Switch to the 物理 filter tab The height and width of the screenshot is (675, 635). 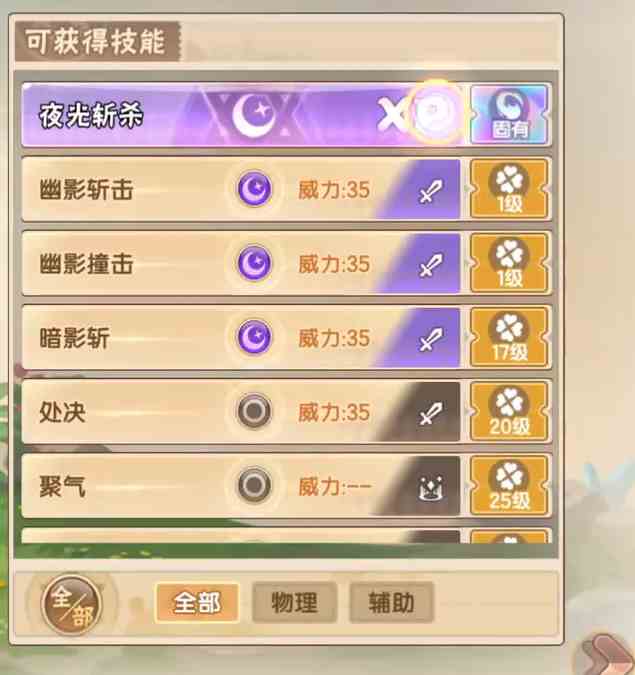(294, 603)
